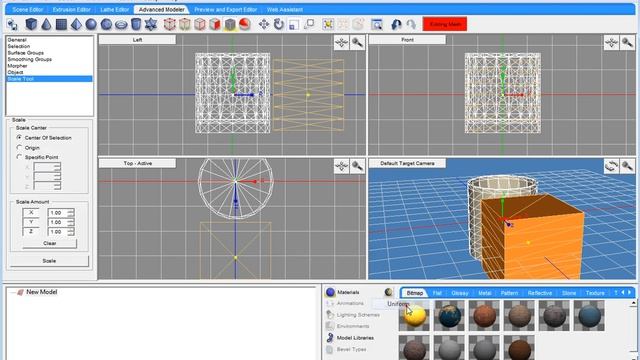Activate the Scale tool icon in toolbar
Viewport: 640px width, 360px height.
293,24
